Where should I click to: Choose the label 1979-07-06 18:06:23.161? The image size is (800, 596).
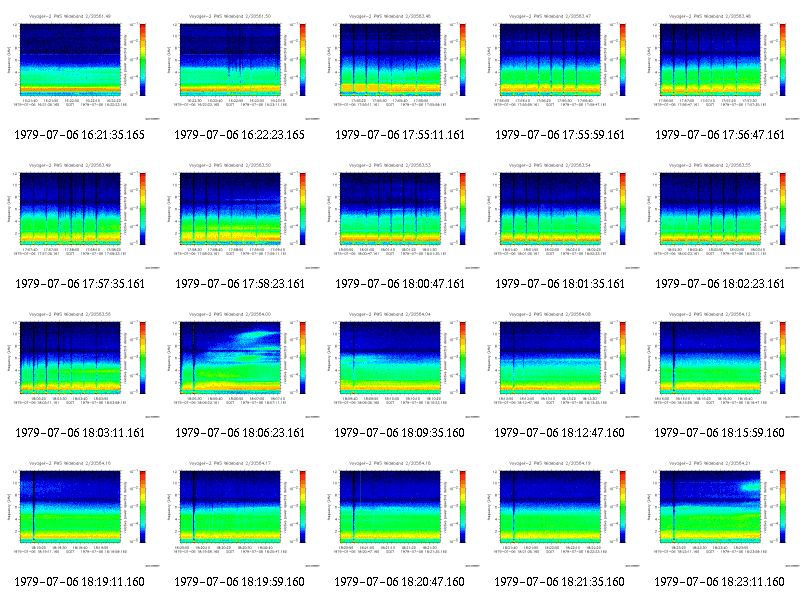240,433
